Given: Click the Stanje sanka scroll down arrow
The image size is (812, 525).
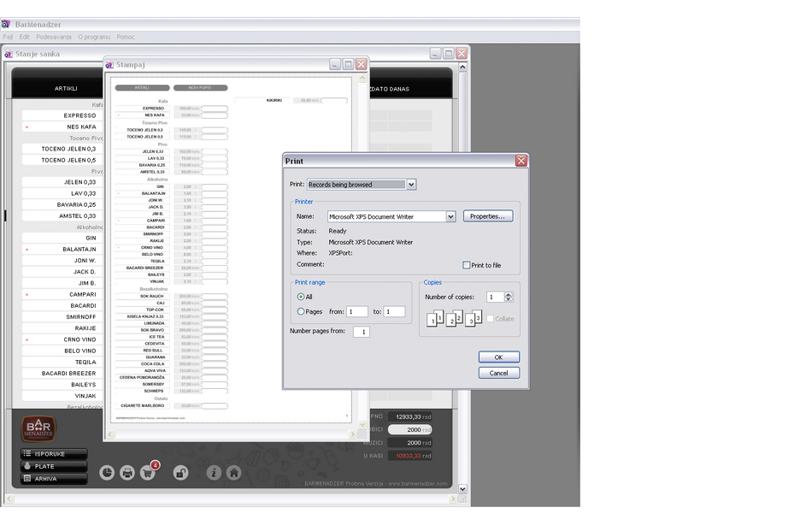Looking at the screenshot, I should pyautogui.click(x=462, y=489).
